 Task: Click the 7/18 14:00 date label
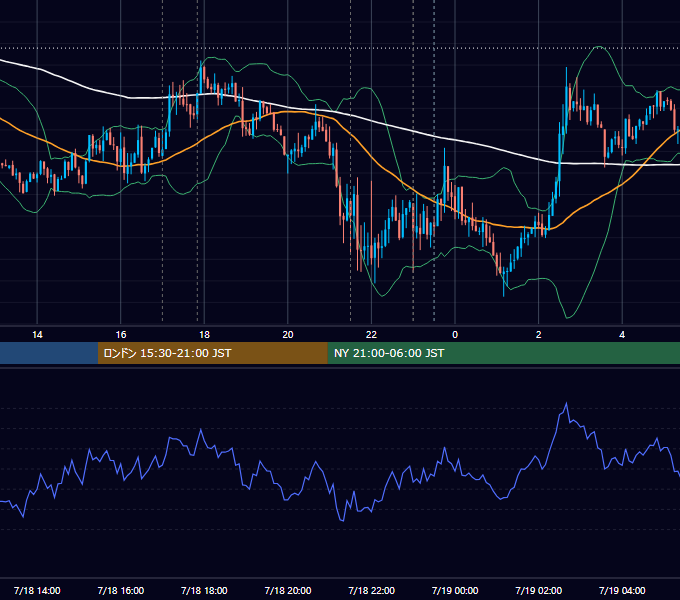coord(37,590)
